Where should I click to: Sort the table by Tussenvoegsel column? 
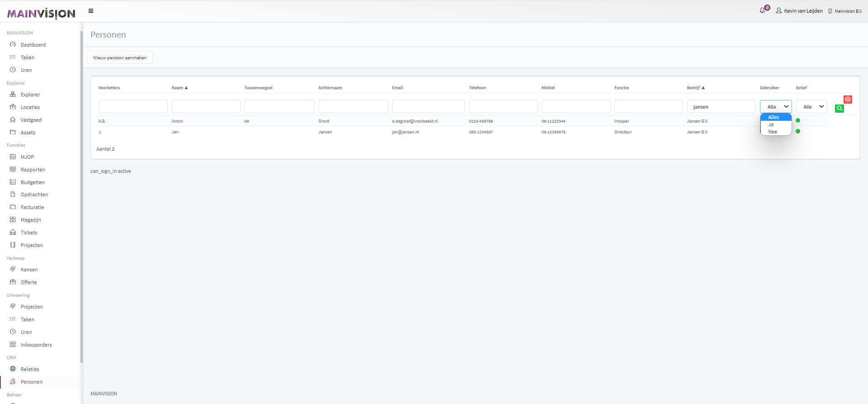click(258, 88)
